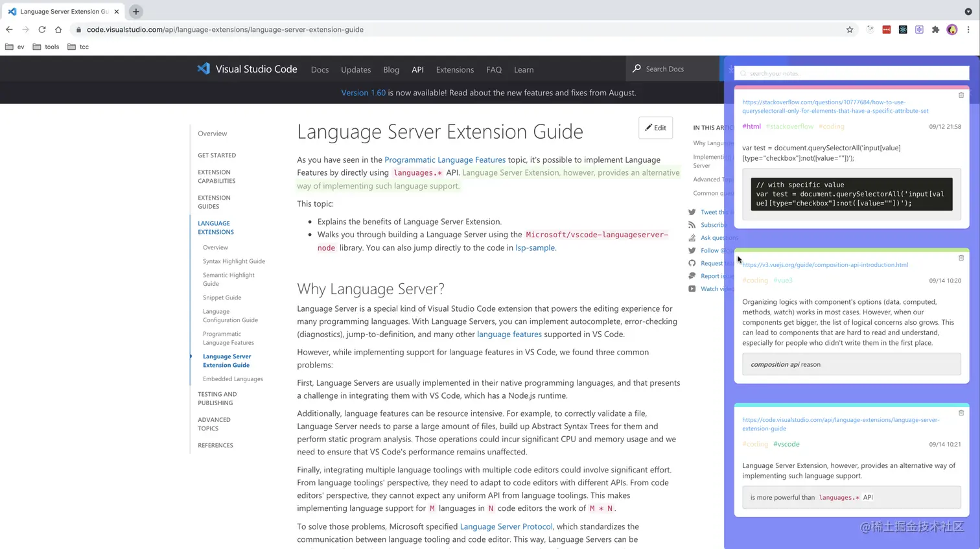Image resolution: width=980 pixels, height=549 pixels.
Task: Select API in the top navigation
Action: [417, 69]
